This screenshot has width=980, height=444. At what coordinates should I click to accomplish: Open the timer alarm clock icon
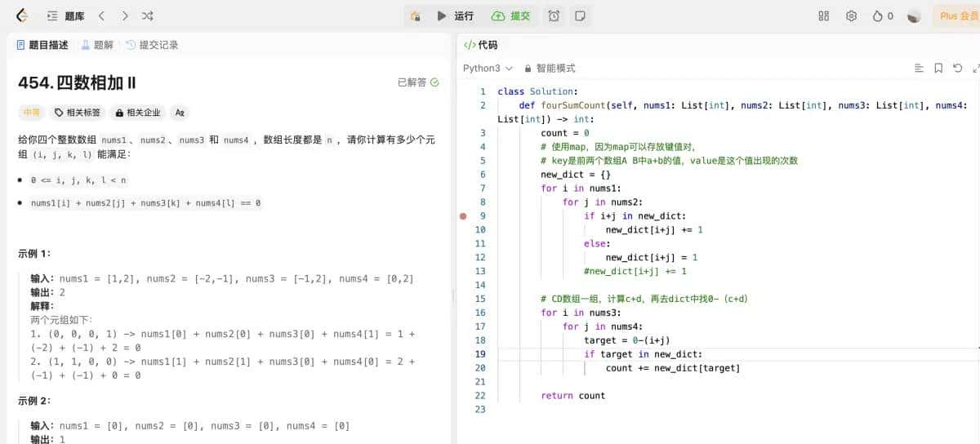[x=554, y=16]
